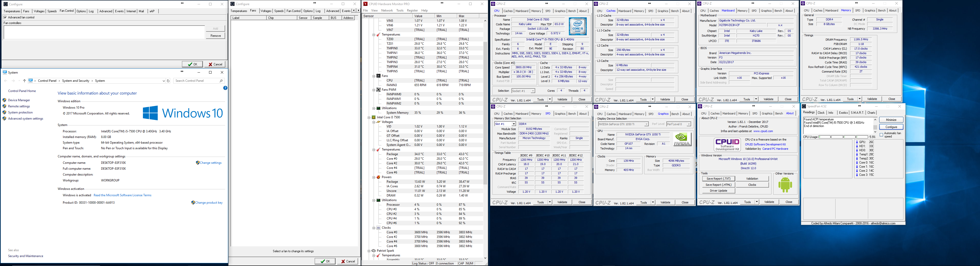This screenshot has width=980, height=266.
Task: Open the NVIDIA GeForce GTX 1050 Ti device dropdown
Action: (x=646, y=124)
